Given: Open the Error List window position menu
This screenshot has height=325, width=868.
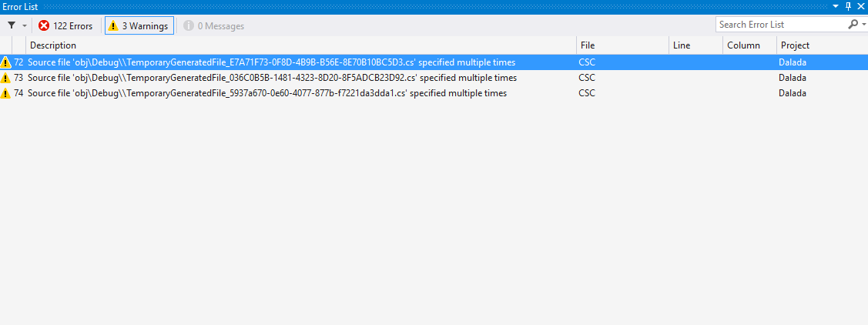Looking at the screenshot, I should click(x=836, y=7).
